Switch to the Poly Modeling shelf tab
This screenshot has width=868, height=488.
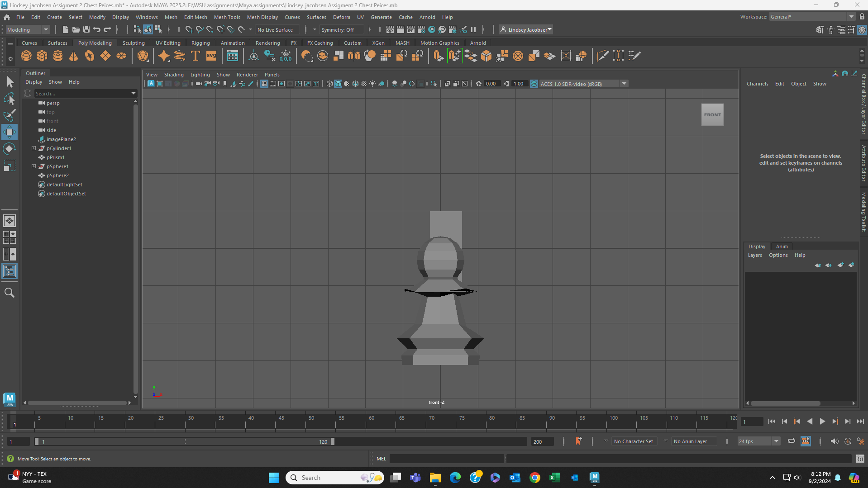pyautogui.click(x=95, y=43)
